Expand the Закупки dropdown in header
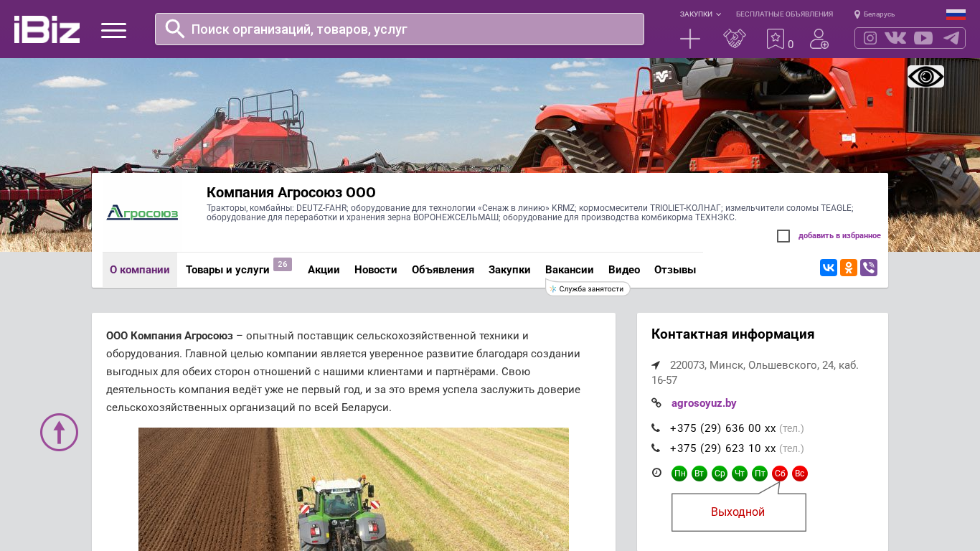Image resolution: width=980 pixels, height=551 pixels. (701, 14)
